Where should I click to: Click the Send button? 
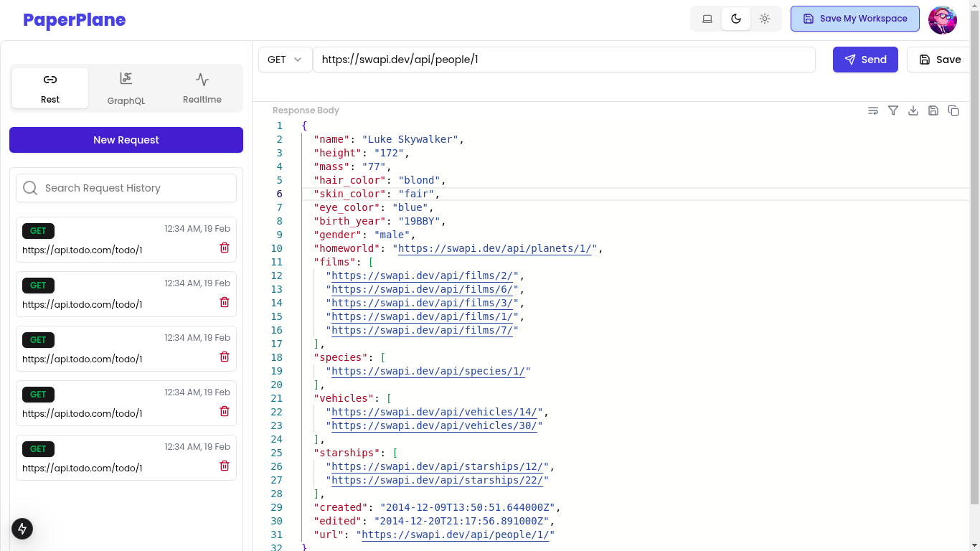(x=865, y=60)
